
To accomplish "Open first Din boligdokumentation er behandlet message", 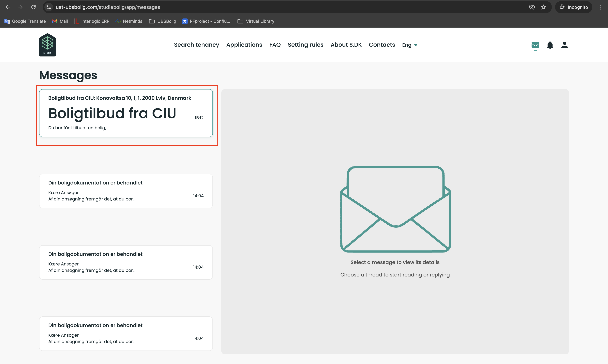I will point(126,191).
